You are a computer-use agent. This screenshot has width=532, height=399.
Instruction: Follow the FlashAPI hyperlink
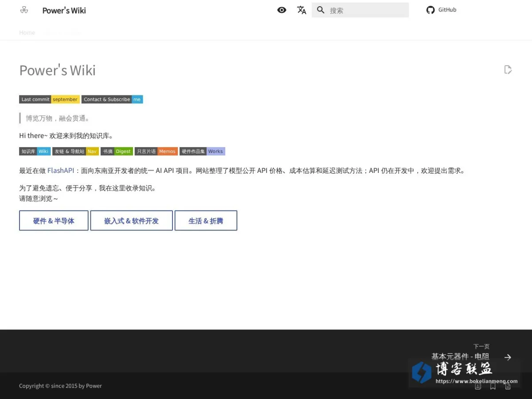point(61,171)
